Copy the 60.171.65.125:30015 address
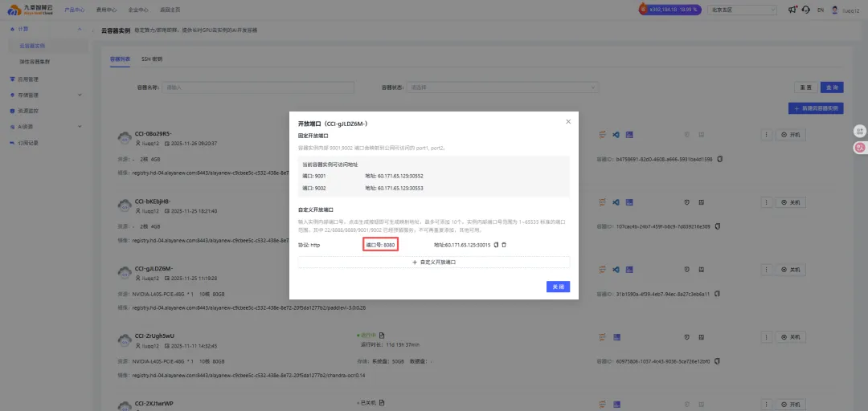 [x=496, y=245]
